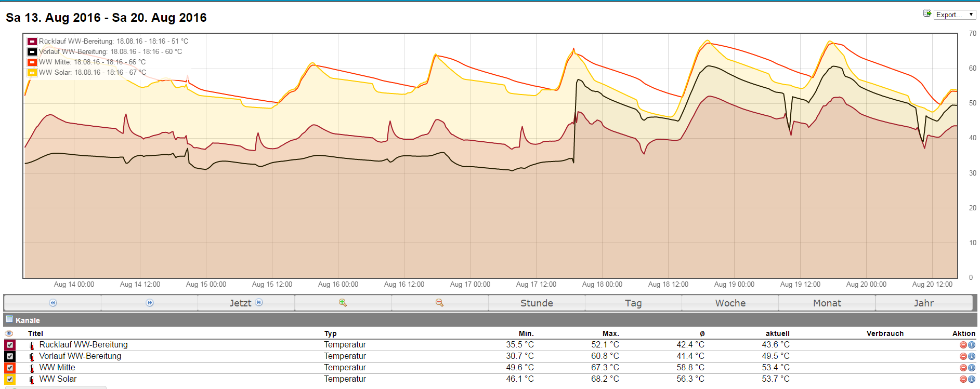
Task: Click the 68.2 °C max value for WW Solar
Action: (x=605, y=379)
